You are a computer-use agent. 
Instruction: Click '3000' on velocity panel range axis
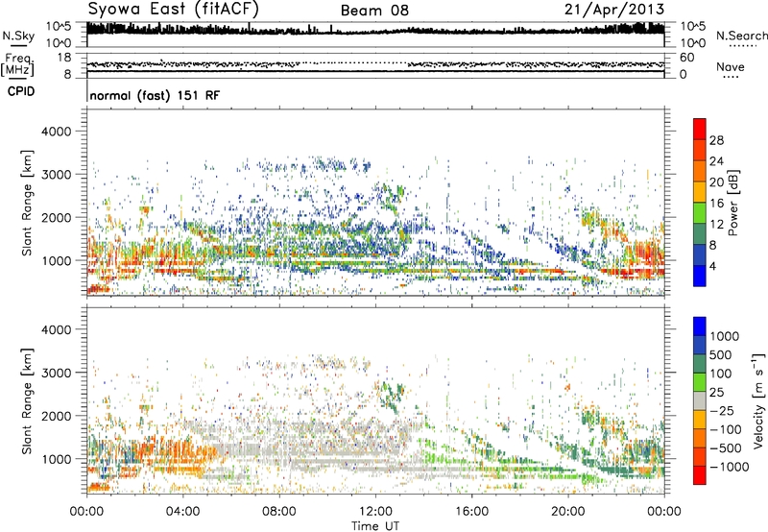(x=56, y=373)
